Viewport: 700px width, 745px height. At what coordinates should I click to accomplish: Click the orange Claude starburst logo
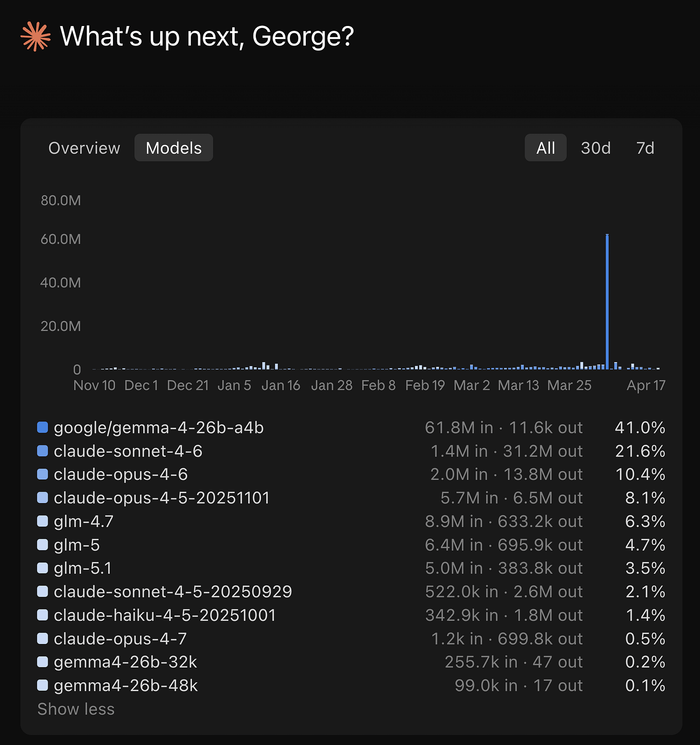pos(36,37)
